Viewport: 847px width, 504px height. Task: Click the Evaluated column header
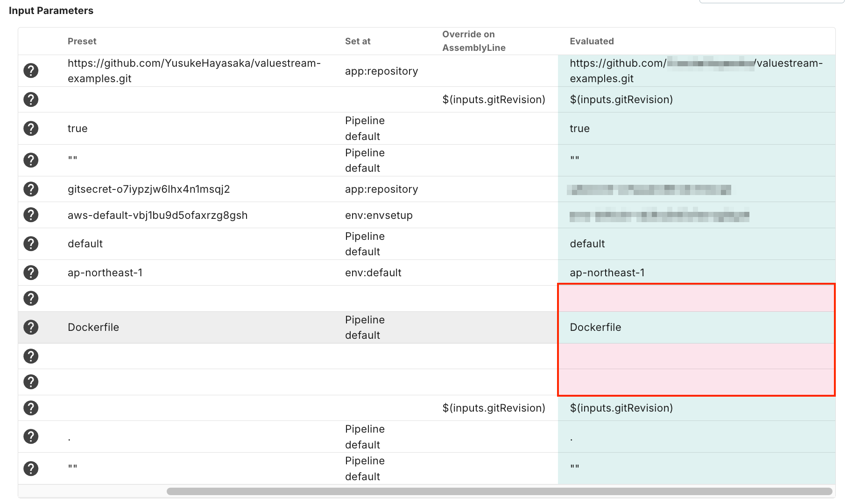click(x=591, y=41)
